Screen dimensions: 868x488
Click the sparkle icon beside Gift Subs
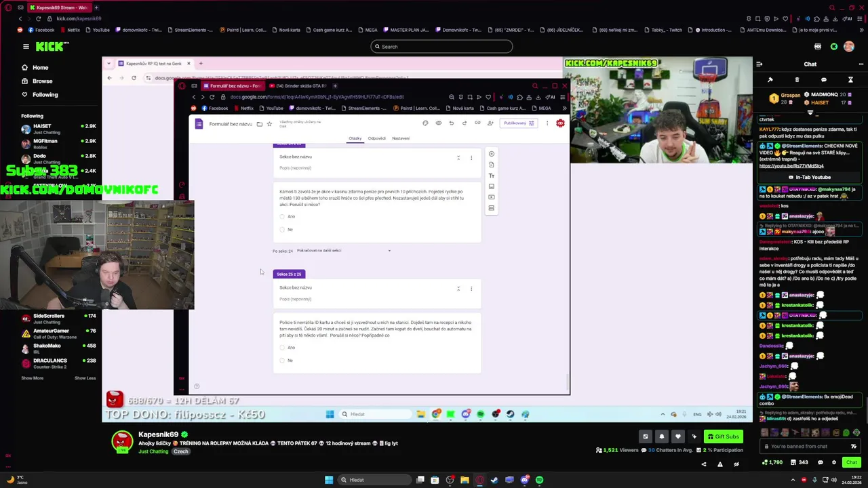coord(694,436)
